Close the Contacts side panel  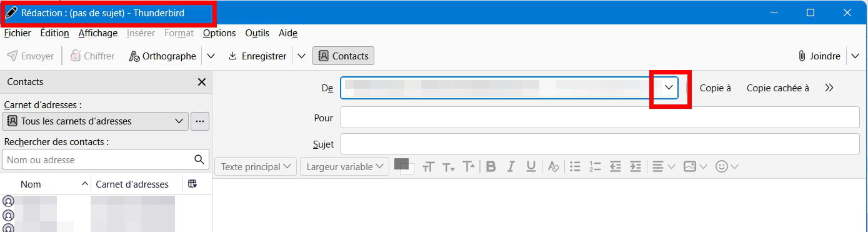point(202,82)
